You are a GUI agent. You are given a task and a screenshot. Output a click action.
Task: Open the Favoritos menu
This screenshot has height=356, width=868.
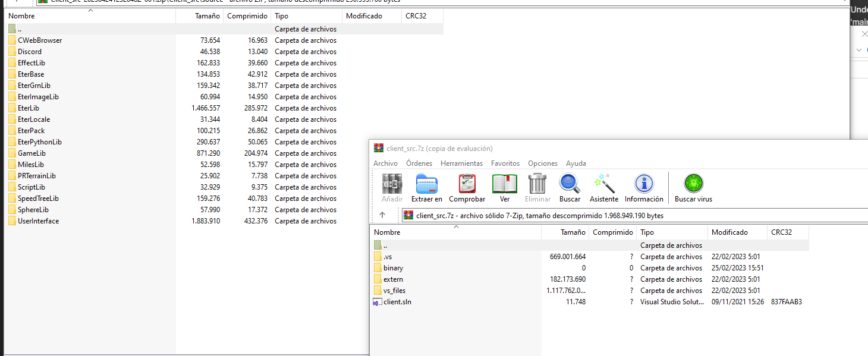505,163
